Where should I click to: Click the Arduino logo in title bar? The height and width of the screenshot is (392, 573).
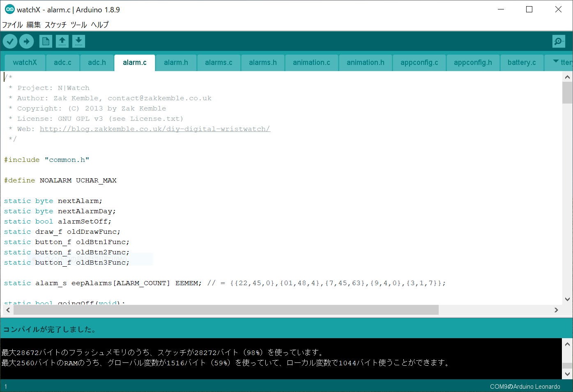pos(9,9)
